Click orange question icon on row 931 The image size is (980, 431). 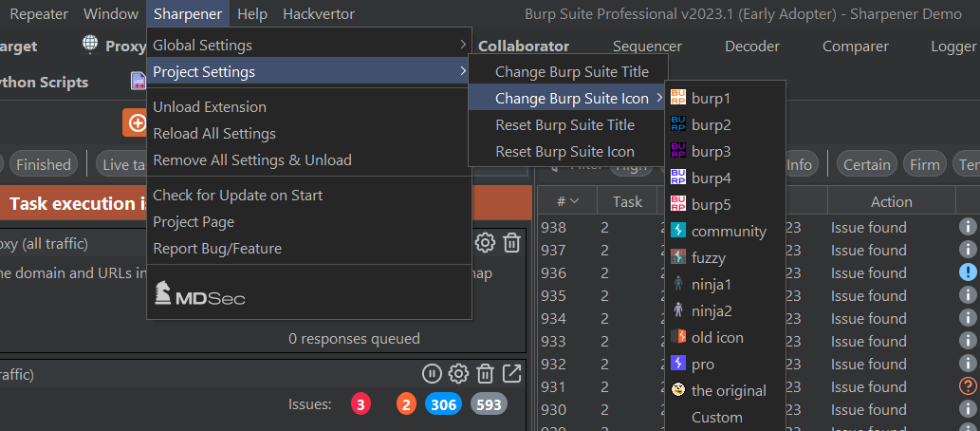(x=968, y=386)
